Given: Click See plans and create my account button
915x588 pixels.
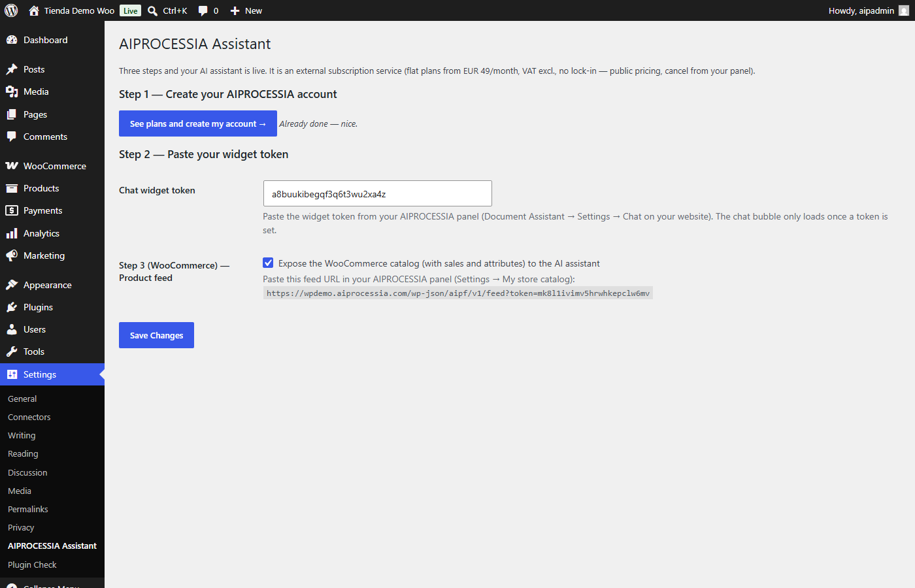Looking at the screenshot, I should pyautogui.click(x=198, y=123).
